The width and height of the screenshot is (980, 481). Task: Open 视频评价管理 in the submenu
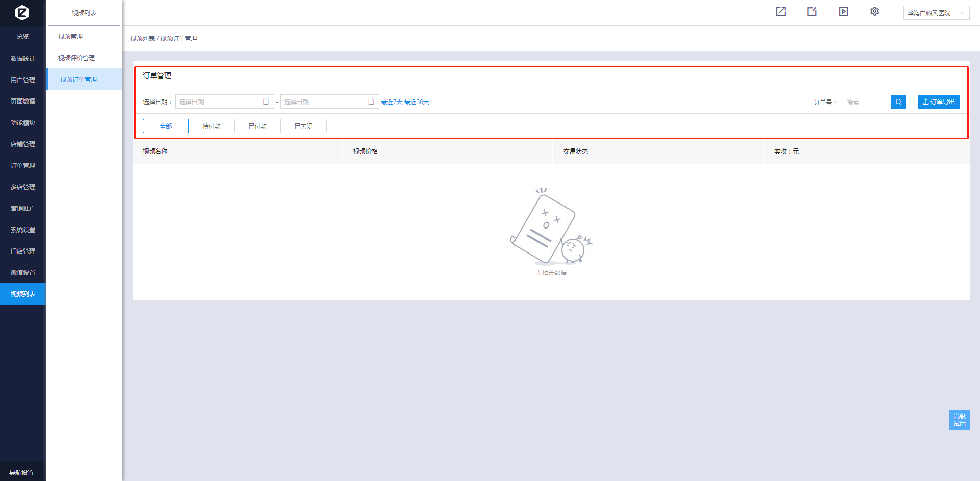click(x=77, y=58)
